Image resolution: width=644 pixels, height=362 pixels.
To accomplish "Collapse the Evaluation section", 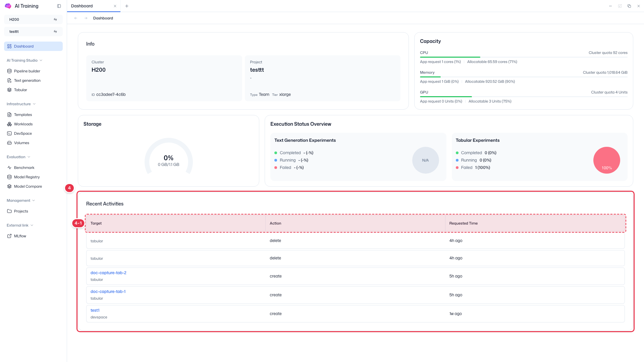I will [18, 157].
